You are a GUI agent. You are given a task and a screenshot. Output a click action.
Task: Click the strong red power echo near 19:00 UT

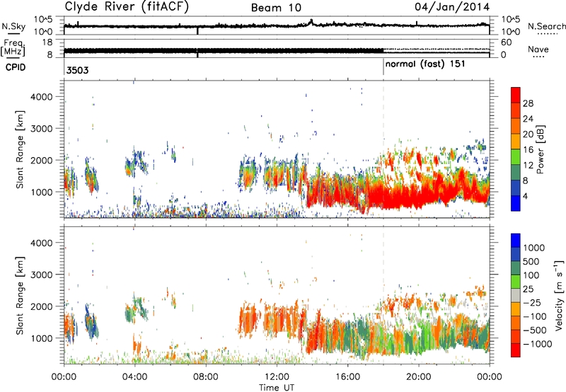pos(400,197)
